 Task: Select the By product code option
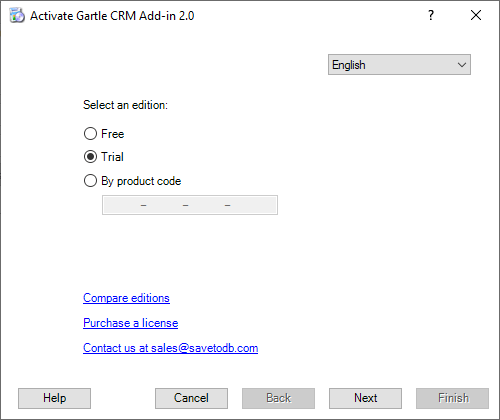click(x=90, y=181)
